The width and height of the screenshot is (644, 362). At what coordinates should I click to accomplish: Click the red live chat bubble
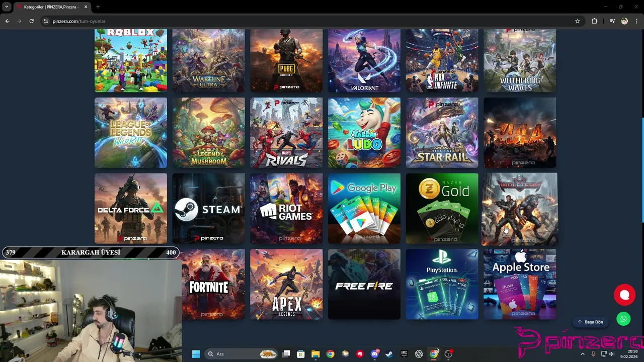pyautogui.click(x=624, y=295)
